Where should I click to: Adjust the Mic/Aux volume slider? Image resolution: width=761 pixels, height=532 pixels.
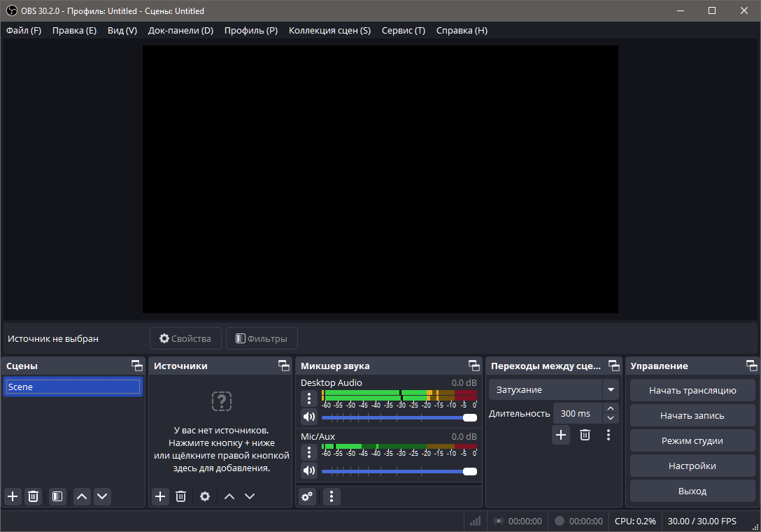[399, 471]
